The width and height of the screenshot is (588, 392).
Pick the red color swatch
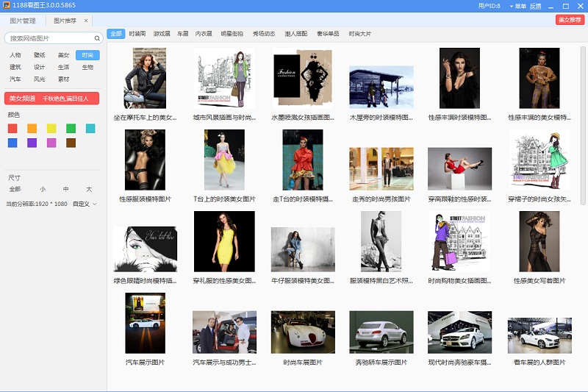click(x=12, y=128)
